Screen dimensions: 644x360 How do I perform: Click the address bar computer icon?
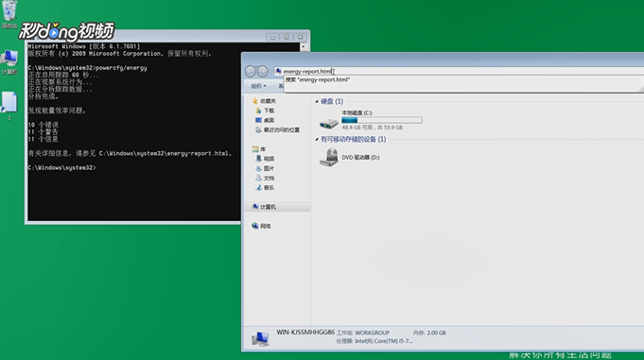coord(278,71)
